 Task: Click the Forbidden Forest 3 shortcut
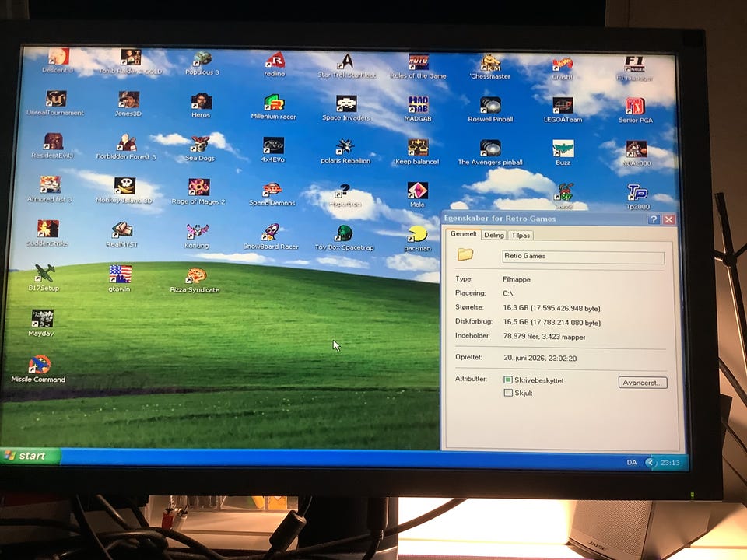pyautogui.click(x=126, y=143)
